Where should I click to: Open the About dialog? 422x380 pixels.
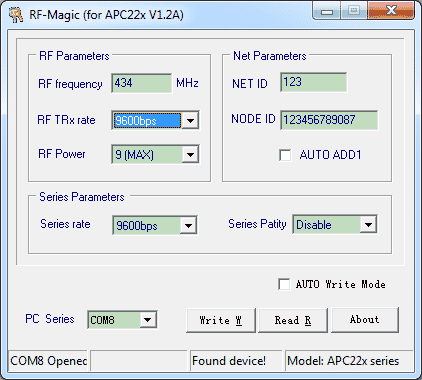pos(365,320)
